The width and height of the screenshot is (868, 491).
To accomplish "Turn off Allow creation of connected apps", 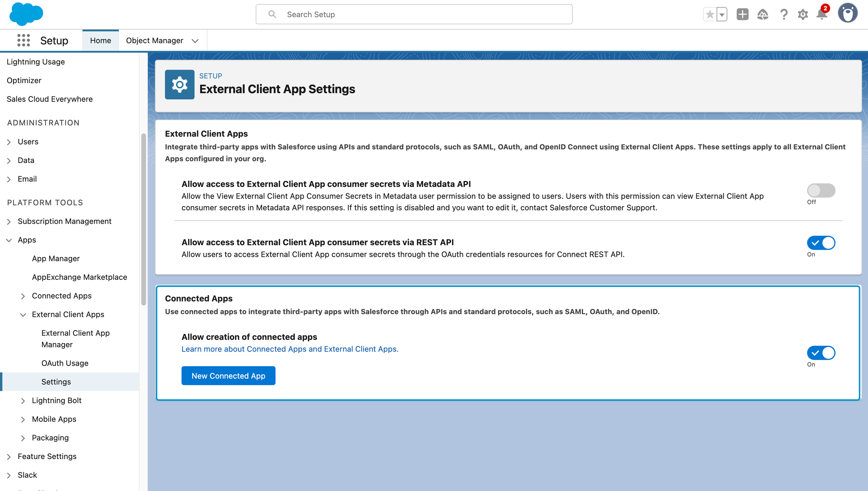I will point(821,353).
